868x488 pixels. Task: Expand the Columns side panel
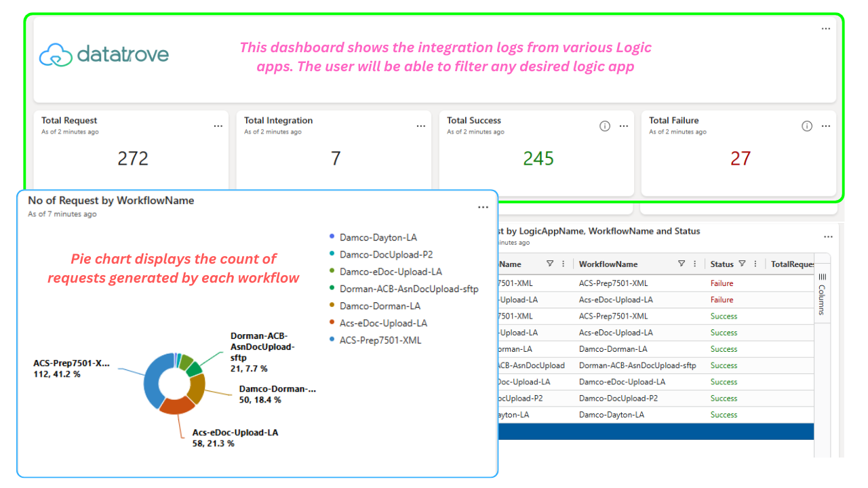coord(822,296)
